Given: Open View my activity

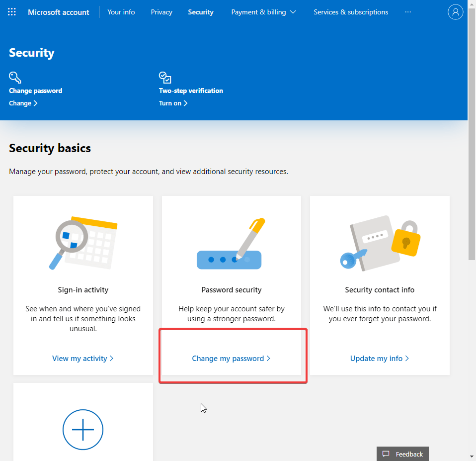Looking at the screenshot, I should (83, 358).
